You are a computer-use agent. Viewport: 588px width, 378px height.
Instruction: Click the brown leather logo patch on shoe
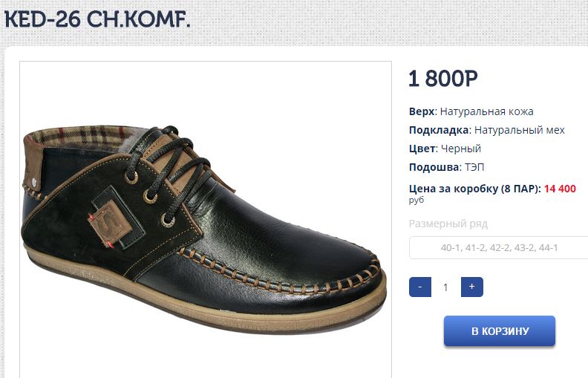pyautogui.click(x=110, y=224)
